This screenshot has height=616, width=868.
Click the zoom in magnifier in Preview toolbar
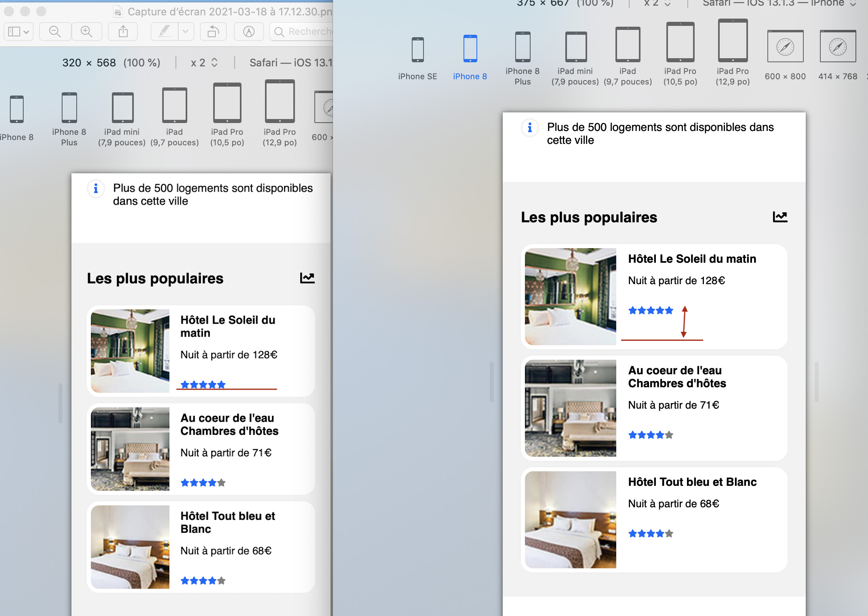86,32
